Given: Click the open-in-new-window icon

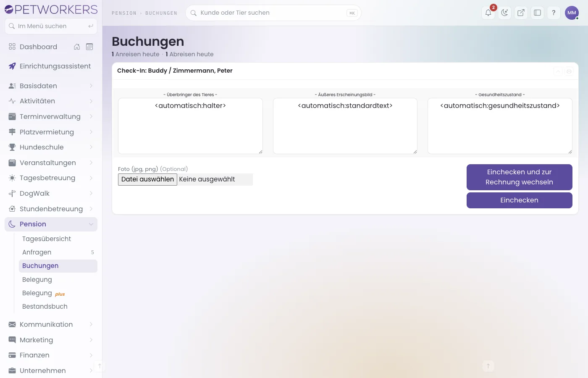Looking at the screenshot, I should click(x=521, y=13).
